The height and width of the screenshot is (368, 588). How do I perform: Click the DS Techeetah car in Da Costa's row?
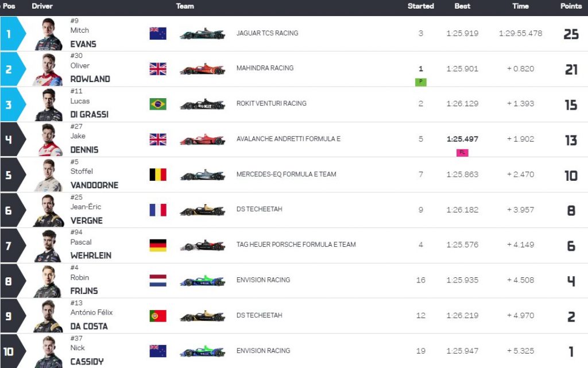click(x=203, y=316)
